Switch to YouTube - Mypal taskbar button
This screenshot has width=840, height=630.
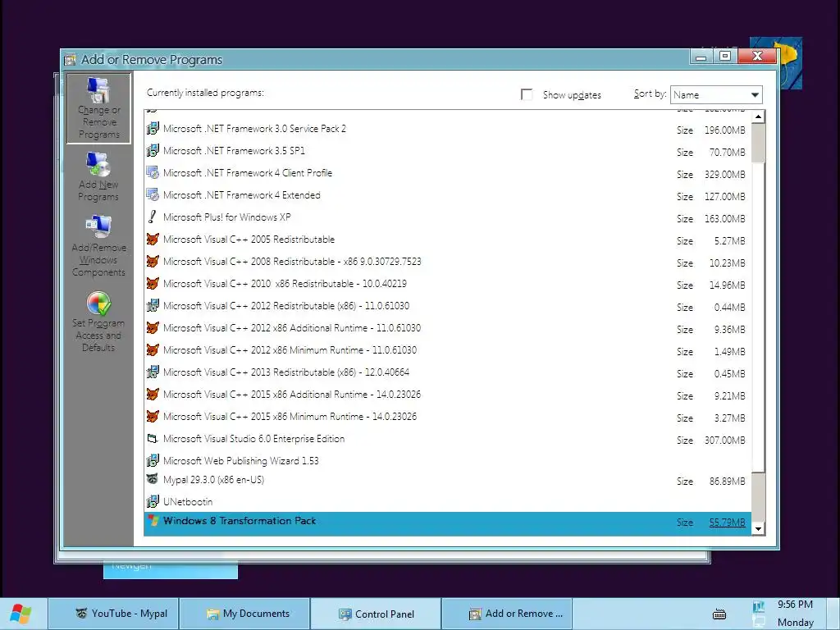[x=113, y=614]
